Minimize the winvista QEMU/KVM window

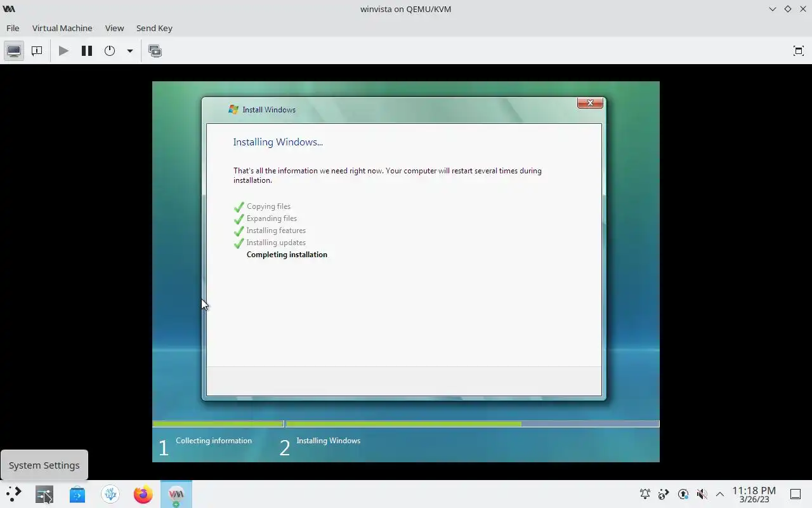772,9
